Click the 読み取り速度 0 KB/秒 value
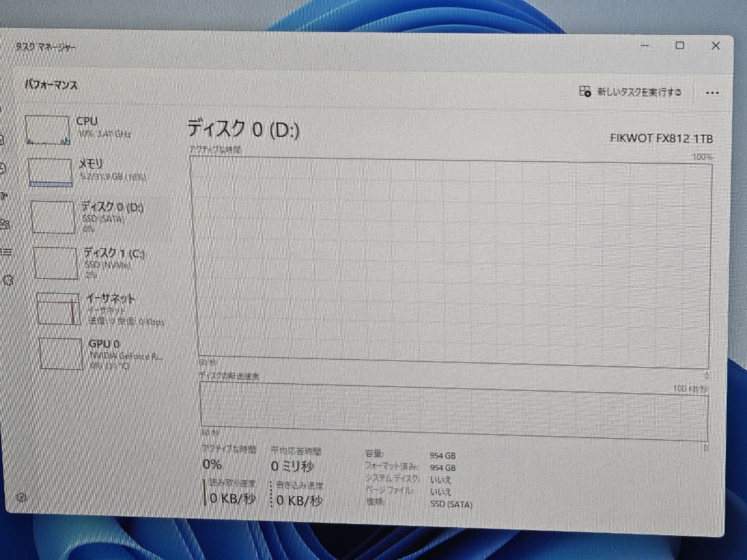Viewport: 747px width, 560px height. point(232,498)
